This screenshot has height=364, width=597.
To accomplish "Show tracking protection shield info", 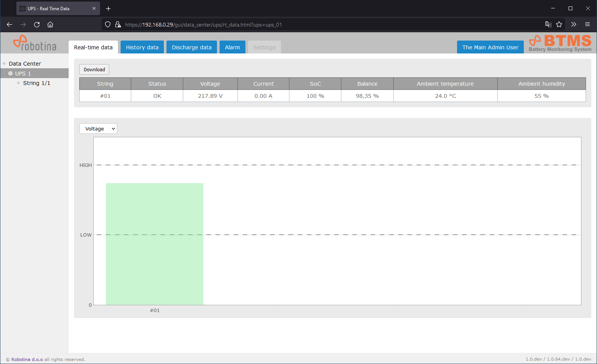I will (x=108, y=25).
